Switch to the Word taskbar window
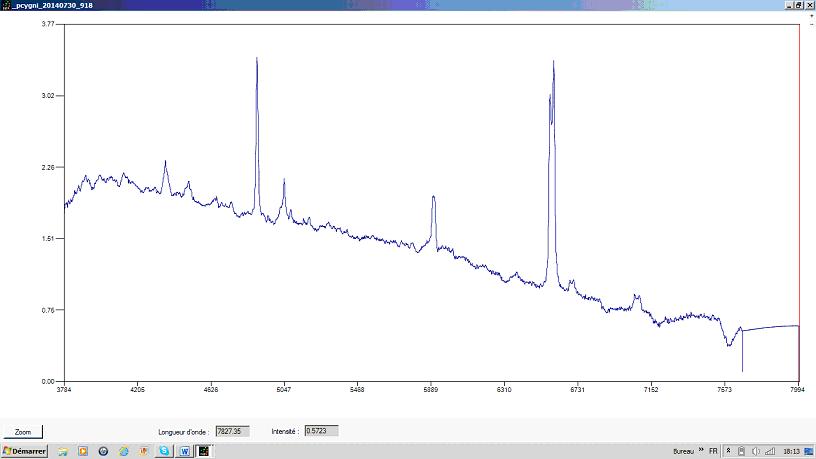The width and height of the screenshot is (816, 459). tap(184, 451)
